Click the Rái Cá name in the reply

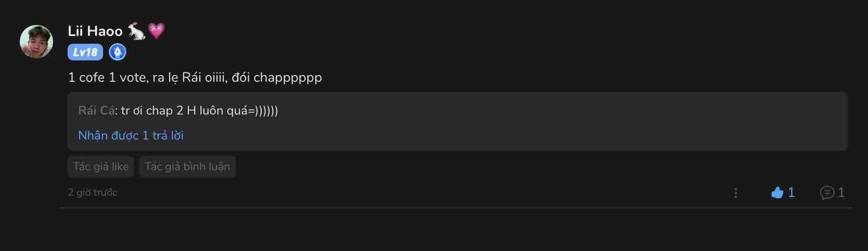[96, 110]
